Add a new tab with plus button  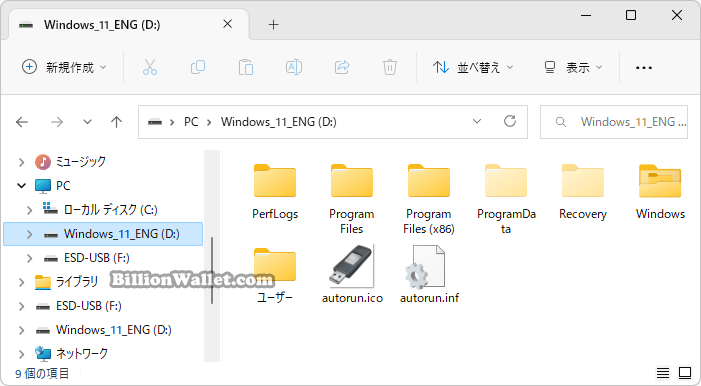point(274,25)
